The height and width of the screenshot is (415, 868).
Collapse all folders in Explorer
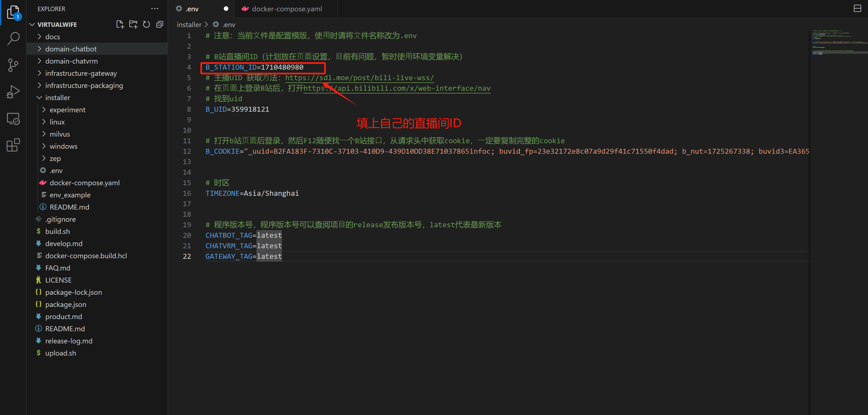[160, 24]
